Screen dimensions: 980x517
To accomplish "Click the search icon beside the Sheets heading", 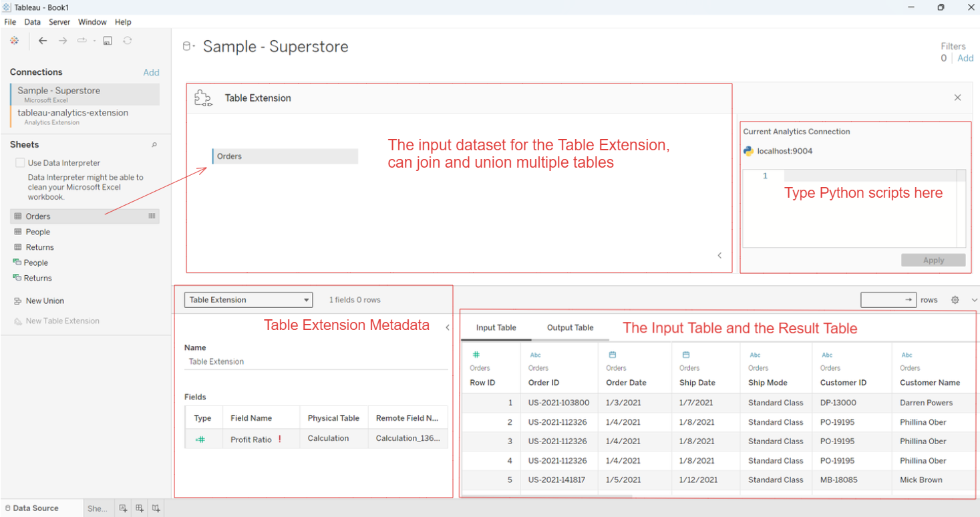I will tap(154, 145).
